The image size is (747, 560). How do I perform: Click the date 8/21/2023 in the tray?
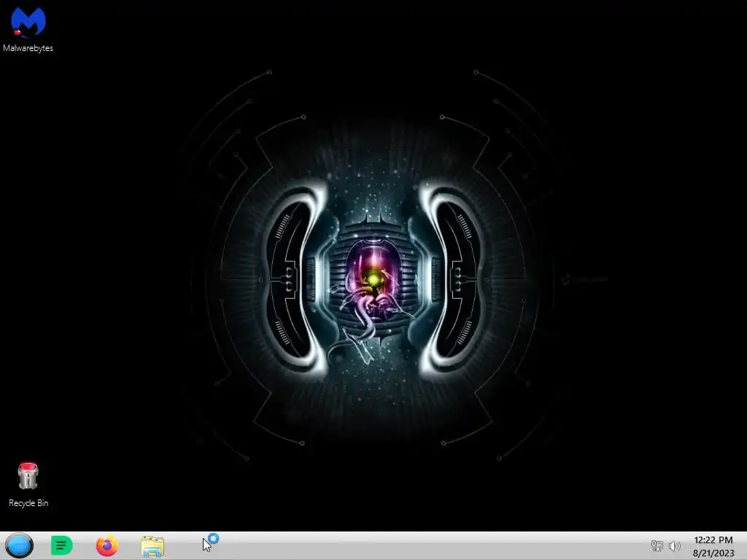coord(713,553)
